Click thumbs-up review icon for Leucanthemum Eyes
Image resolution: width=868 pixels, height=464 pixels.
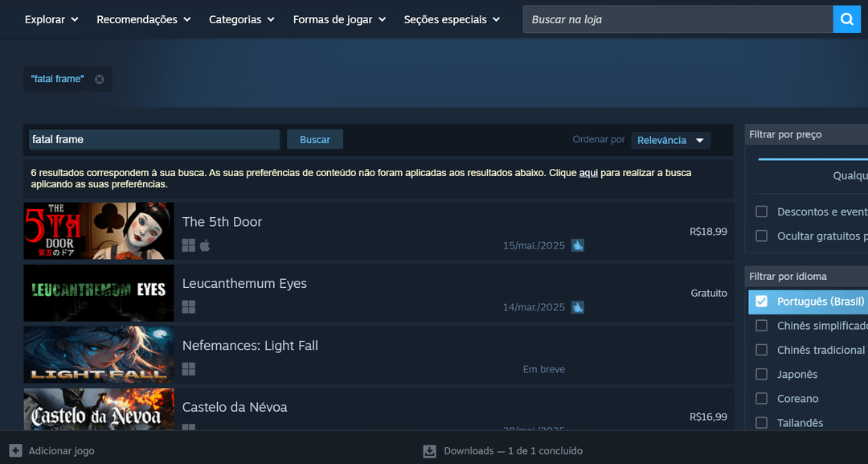577,307
